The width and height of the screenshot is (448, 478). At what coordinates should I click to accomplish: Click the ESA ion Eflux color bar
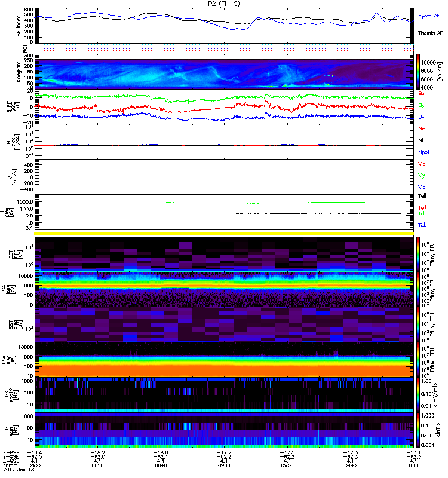click(x=418, y=289)
